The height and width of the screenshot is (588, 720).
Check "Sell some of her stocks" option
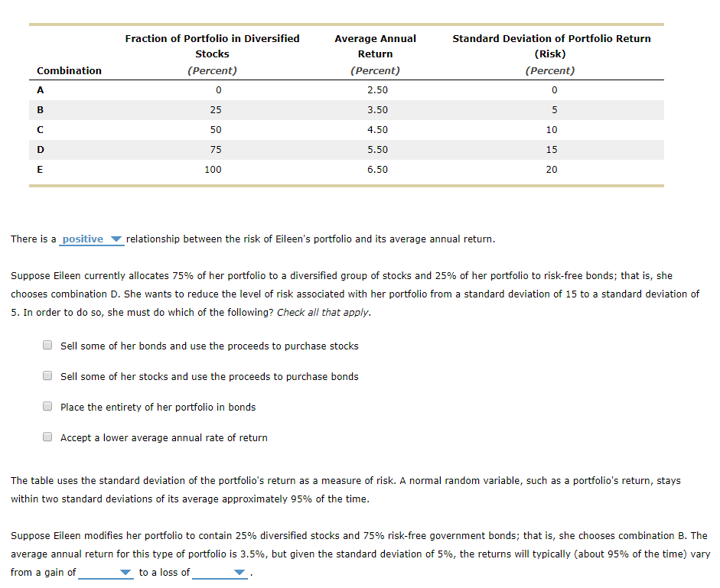pos(47,375)
